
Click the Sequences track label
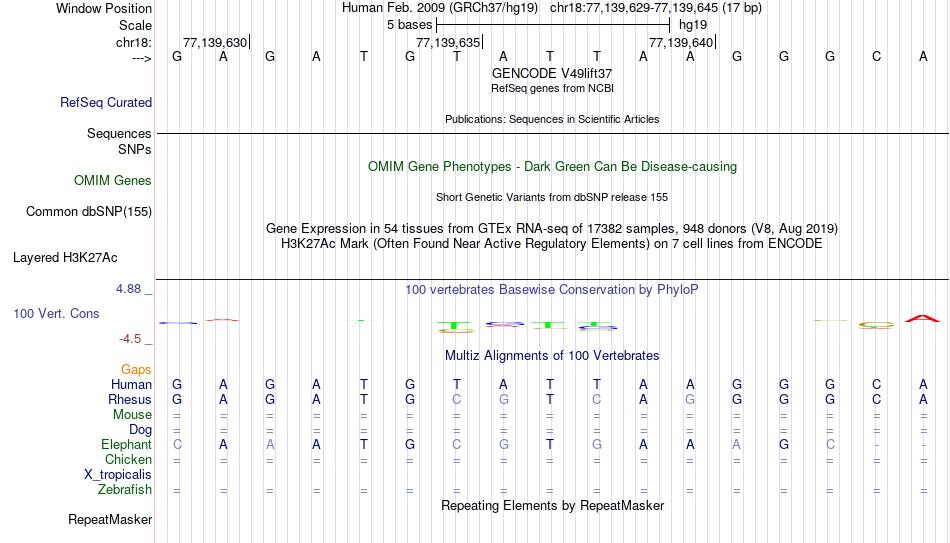[x=119, y=133]
